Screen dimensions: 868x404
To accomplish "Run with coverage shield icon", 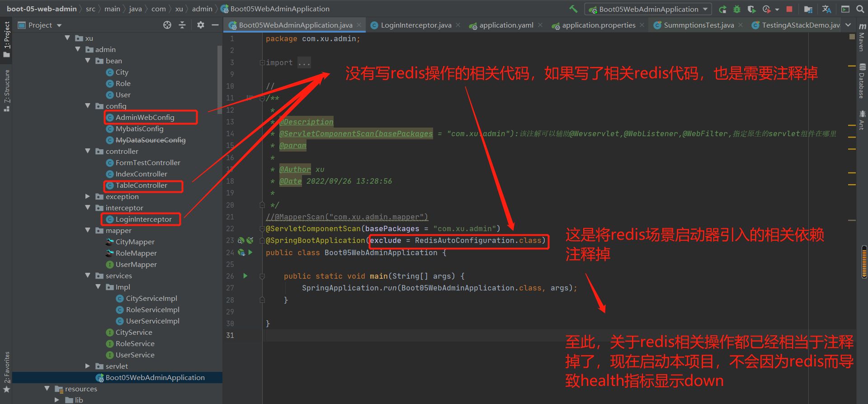I will pos(751,9).
